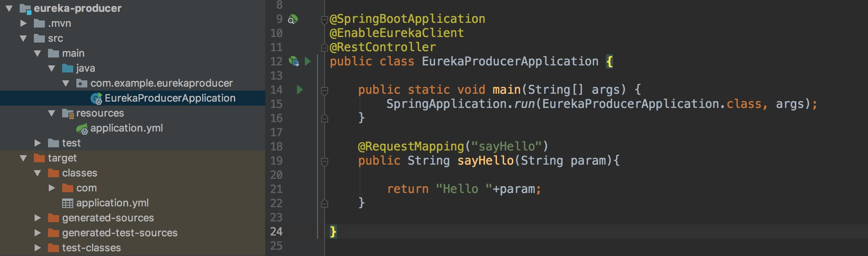
Task: Fold the main method at line 14
Action: [x=325, y=91]
